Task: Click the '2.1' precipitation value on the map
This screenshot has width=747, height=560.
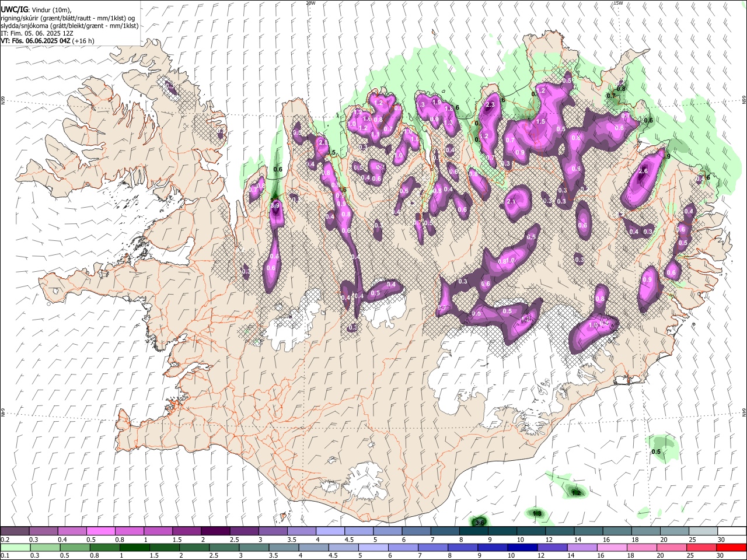Action: pyautogui.click(x=512, y=201)
